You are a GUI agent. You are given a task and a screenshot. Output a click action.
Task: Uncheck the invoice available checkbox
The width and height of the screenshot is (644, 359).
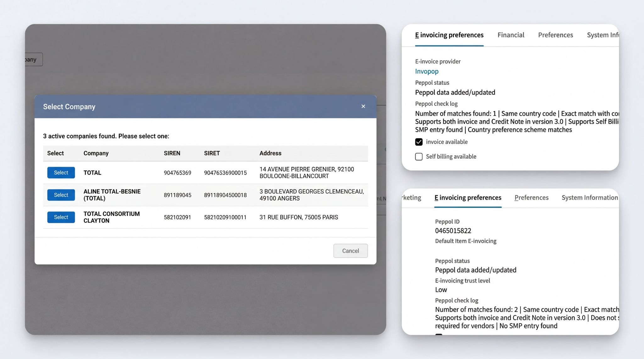point(419,142)
